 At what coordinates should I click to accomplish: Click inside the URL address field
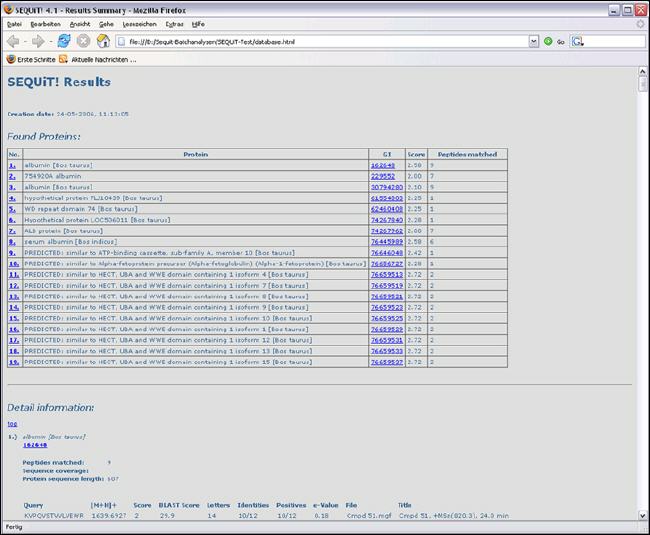tap(320, 42)
